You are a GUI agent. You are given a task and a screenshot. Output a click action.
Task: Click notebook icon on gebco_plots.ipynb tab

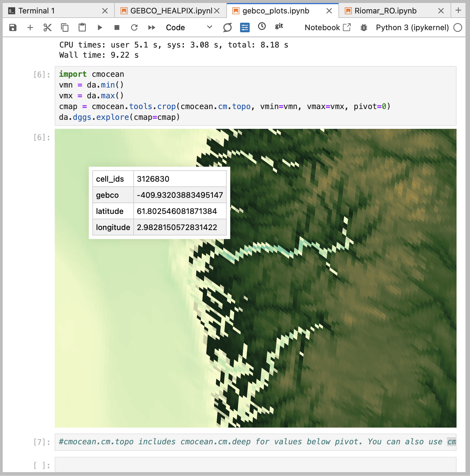[236, 11]
